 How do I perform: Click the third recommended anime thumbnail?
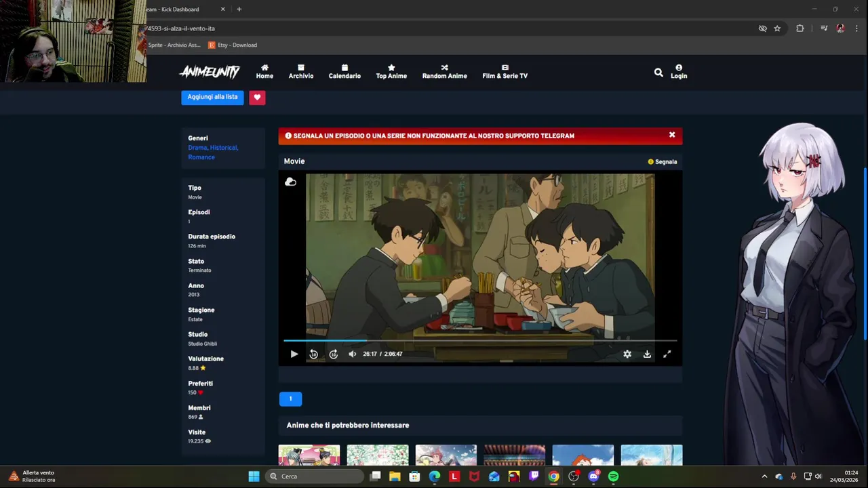pos(446,455)
